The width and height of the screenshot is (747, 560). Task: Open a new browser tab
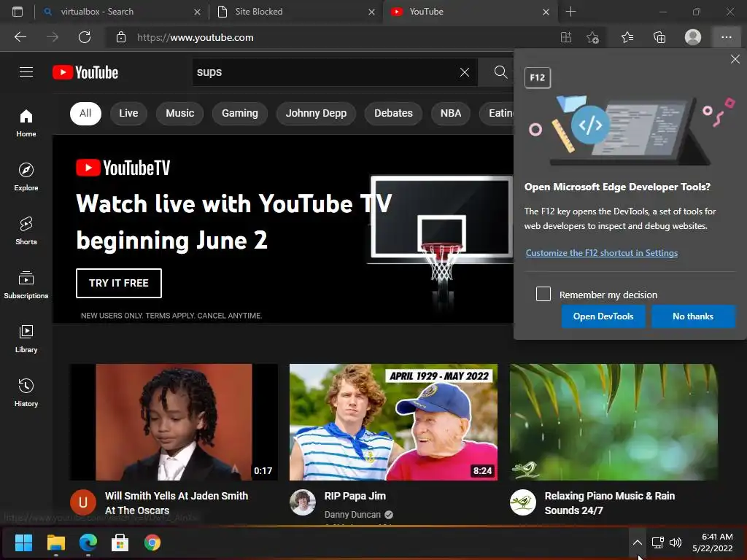pyautogui.click(x=570, y=12)
